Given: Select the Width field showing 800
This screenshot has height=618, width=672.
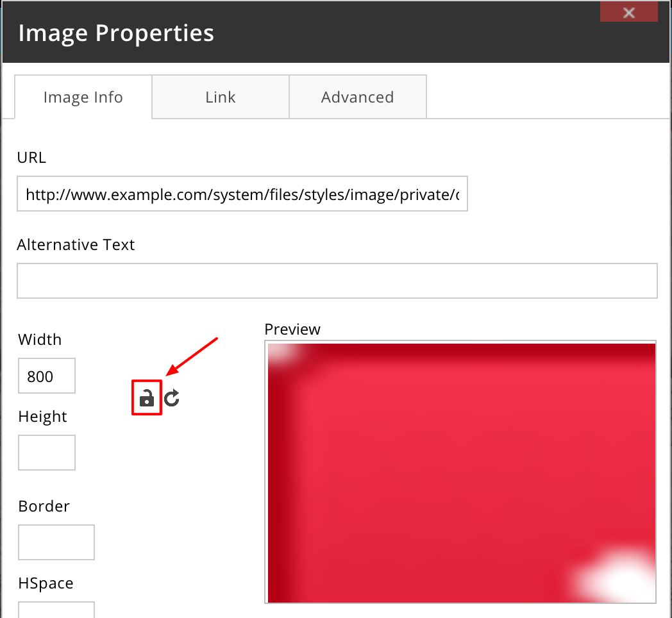Looking at the screenshot, I should (x=46, y=376).
